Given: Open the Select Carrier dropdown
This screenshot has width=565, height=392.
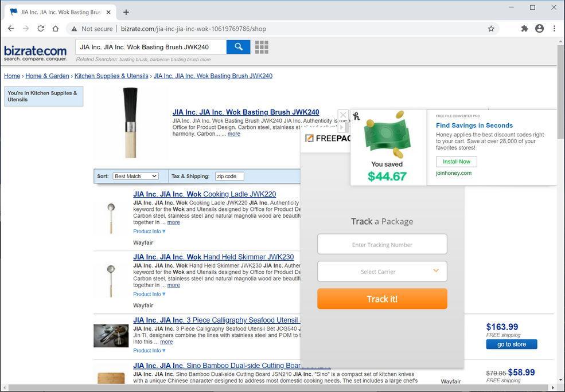Looking at the screenshot, I should [382, 272].
